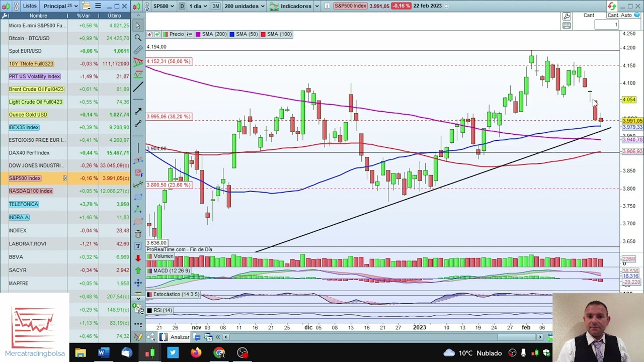The height and width of the screenshot is (362, 644).
Task: Click the Listas tab
Action: [30, 6]
